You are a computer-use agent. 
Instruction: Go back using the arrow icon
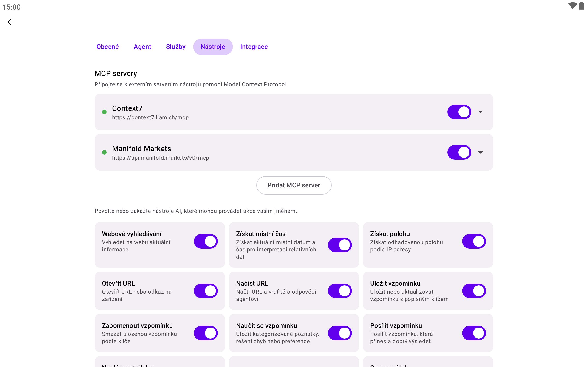(11, 22)
